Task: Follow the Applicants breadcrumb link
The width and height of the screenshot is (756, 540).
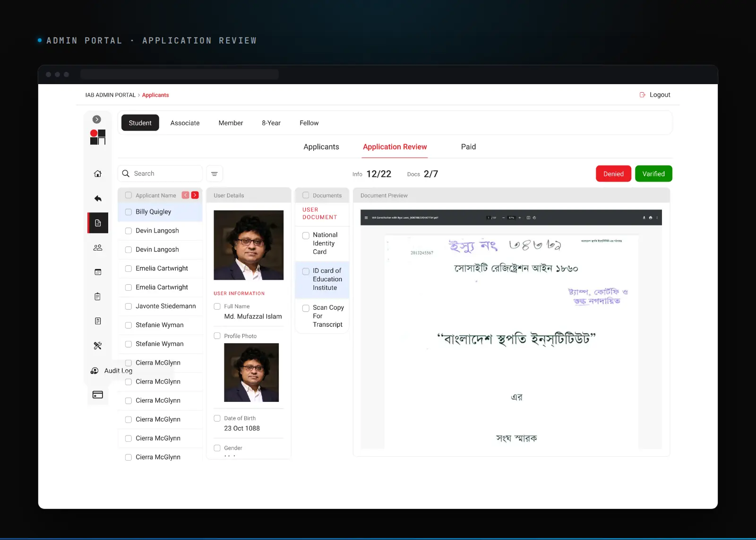Action: (155, 95)
